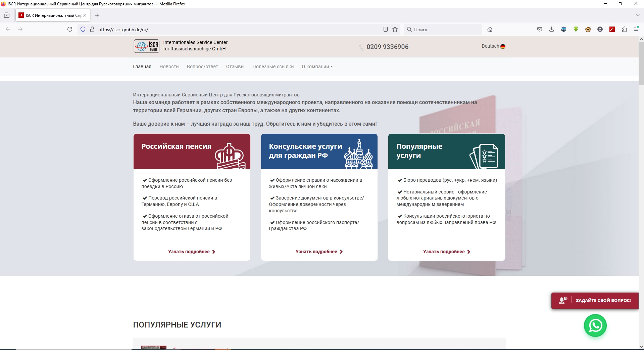
Task: Open the Extensions puzzle icon
Action: click(x=624, y=29)
